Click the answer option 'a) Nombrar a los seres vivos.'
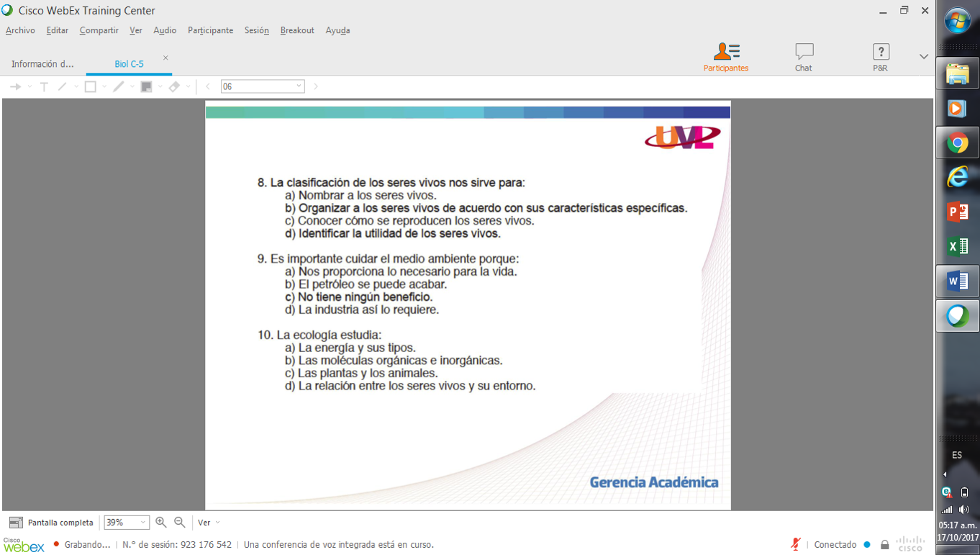The image size is (980, 555). coord(361,195)
